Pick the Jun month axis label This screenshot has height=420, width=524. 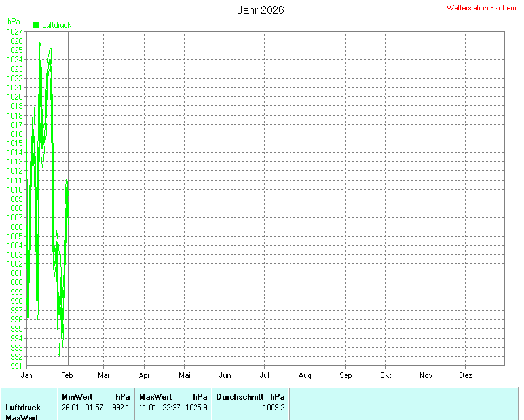(225, 375)
